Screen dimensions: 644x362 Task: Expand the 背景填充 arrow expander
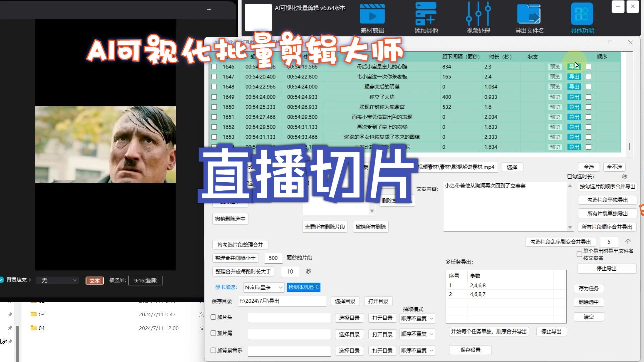30,280
